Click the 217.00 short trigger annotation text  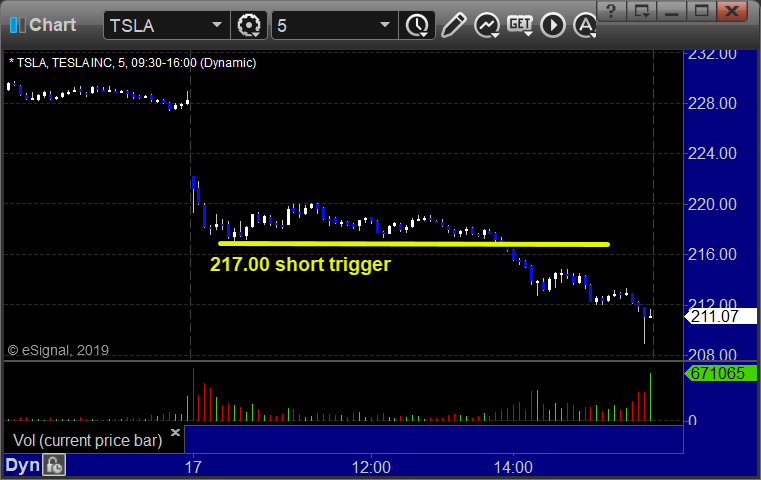point(300,265)
